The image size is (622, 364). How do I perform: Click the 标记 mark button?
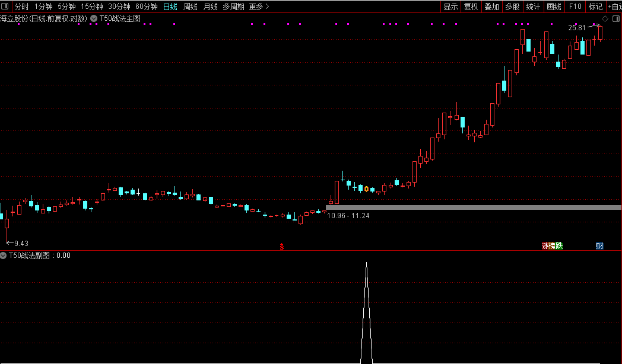[595, 7]
